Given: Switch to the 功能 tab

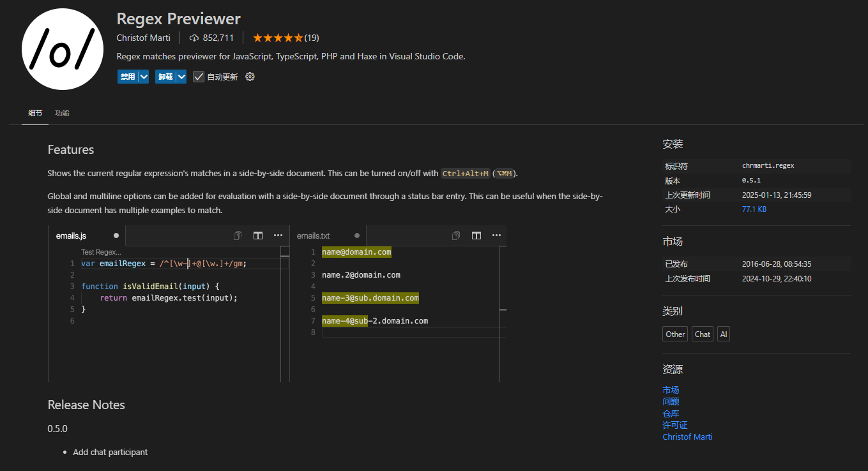Looking at the screenshot, I should point(62,113).
